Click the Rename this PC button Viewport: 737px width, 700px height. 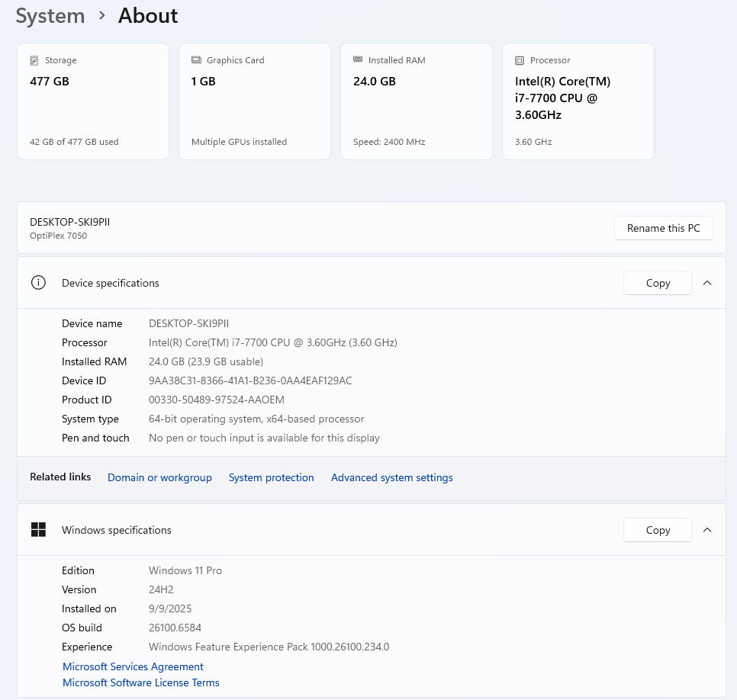(x=663, y=228)
